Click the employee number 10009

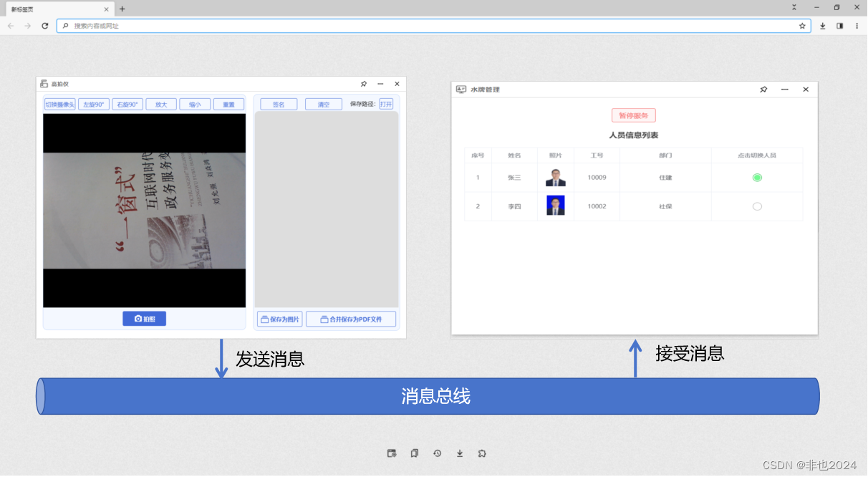pos(597,178)
